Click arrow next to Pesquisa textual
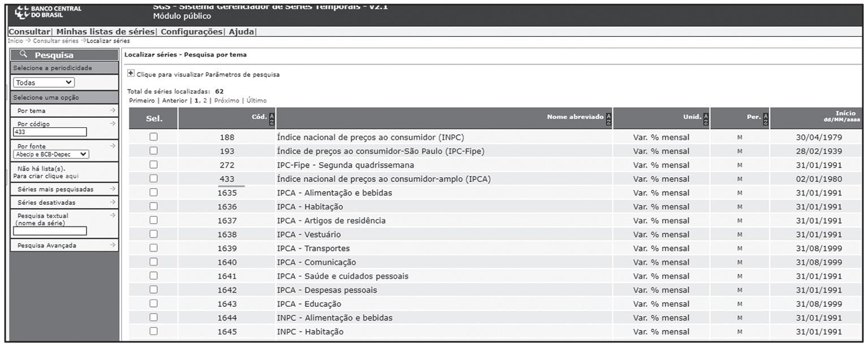The width and height of the screenshot is (868, 347). [113, 215]
